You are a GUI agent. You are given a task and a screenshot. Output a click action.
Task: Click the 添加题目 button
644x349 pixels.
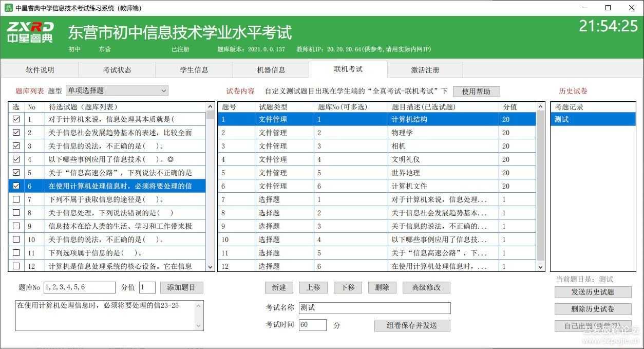tap(182, 288)
